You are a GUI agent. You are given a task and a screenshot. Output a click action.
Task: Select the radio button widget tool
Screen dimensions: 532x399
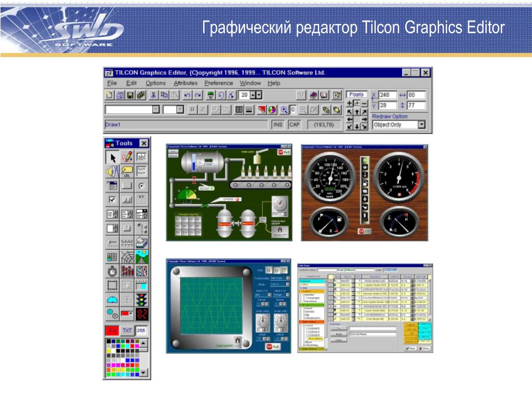(141, 185)
